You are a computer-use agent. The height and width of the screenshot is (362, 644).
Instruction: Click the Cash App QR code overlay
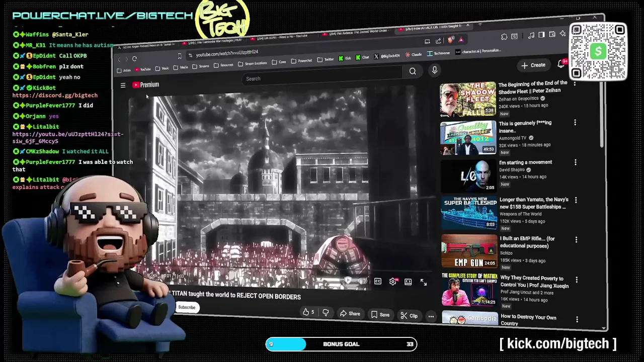click(598, 51)
